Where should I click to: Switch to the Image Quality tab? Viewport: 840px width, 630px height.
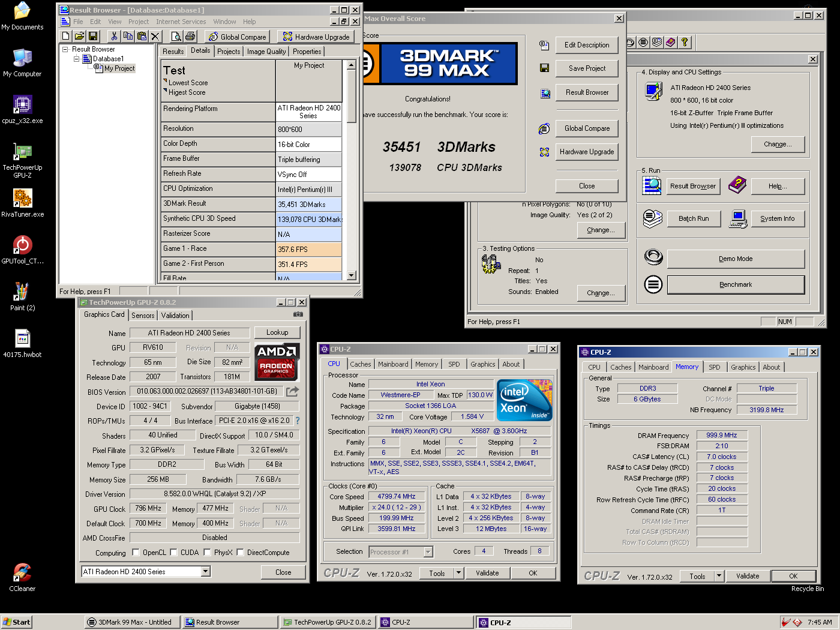(x=266, y=52)
